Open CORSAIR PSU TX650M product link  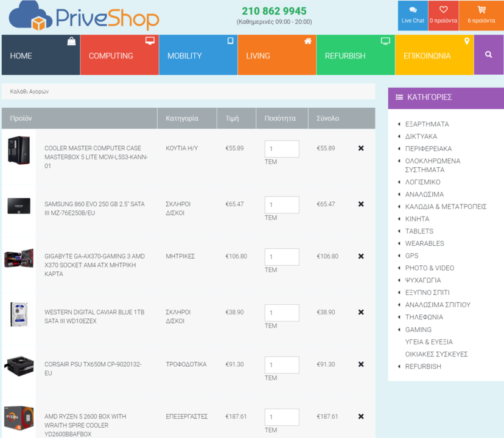pos(93,369)
